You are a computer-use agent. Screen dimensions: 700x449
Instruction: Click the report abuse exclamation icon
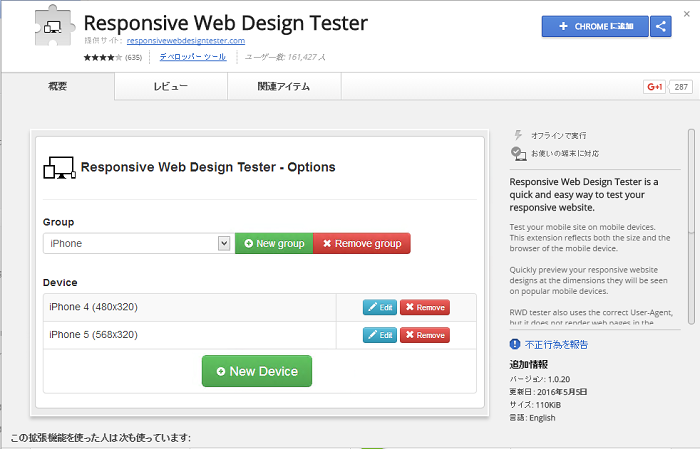click(x=515, y=344)
